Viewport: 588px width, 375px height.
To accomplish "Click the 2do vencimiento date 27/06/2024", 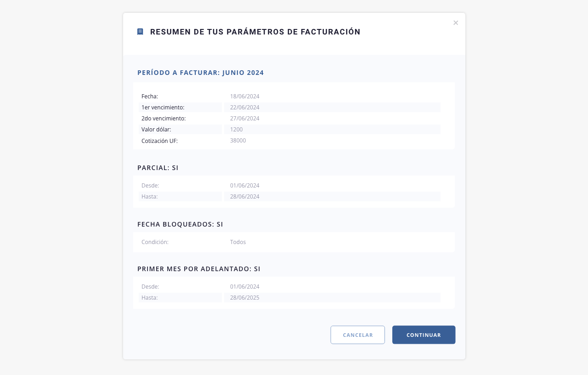I will 245,118.
